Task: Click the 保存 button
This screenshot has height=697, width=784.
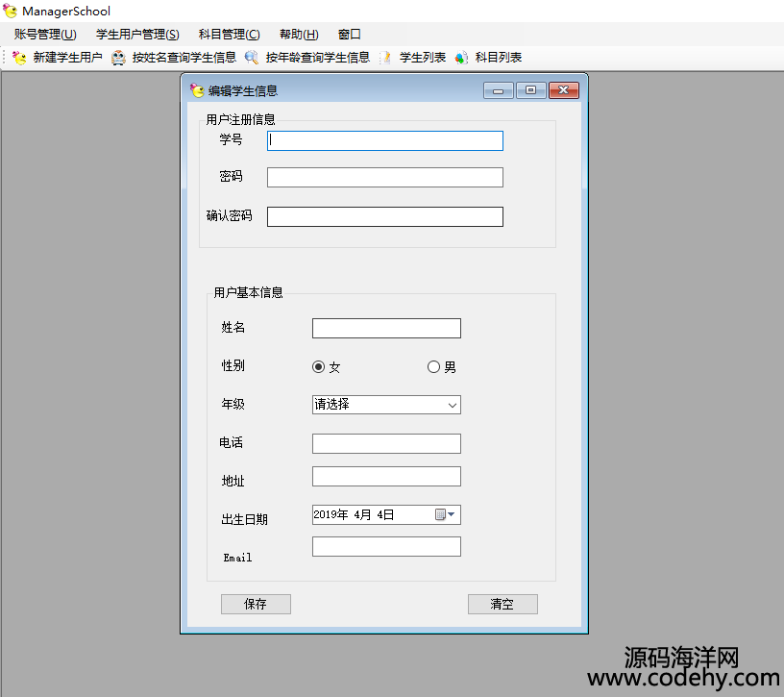Action: point(256,604)
